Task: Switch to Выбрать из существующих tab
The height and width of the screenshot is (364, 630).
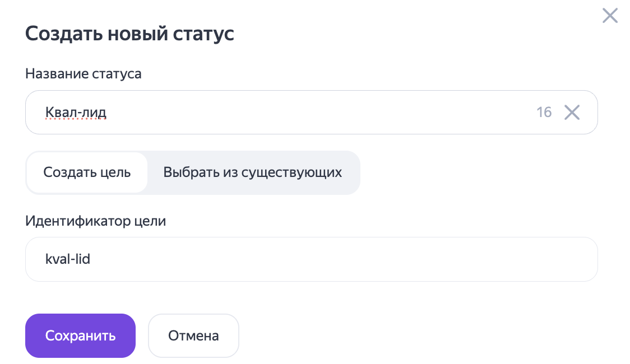Action: tap(253, 172)
